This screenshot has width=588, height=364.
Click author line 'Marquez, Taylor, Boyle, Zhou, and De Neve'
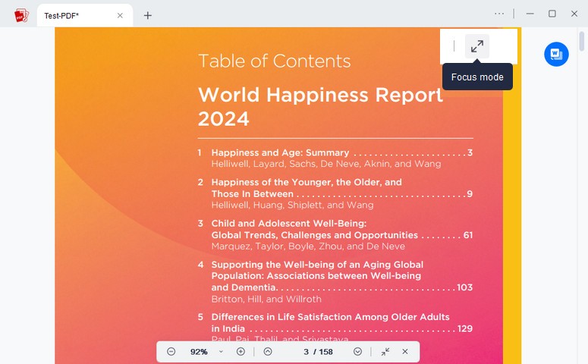308,246
